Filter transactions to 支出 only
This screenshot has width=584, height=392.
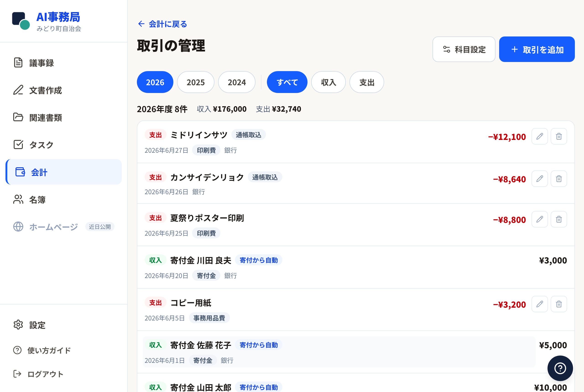[x=367, y=82]
